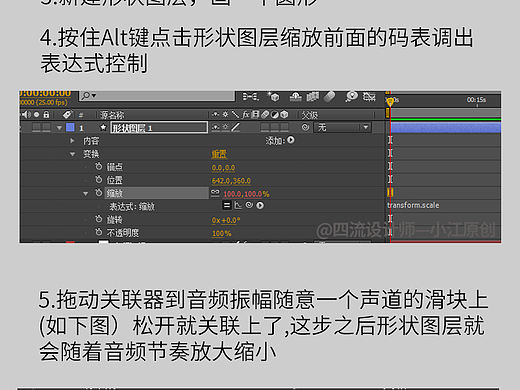Enable motion blur toolbar icon

[x=329, y=97]
